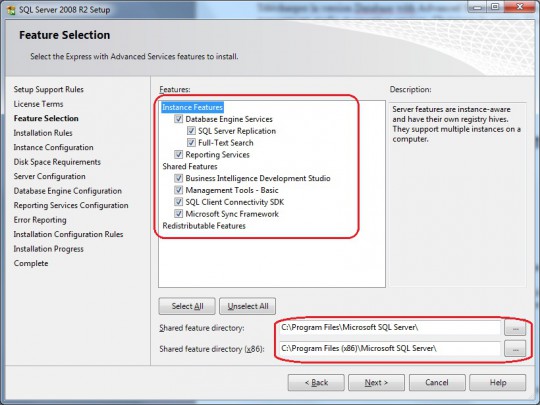Uncheck Management Tools - Basic checkbox

pos(178,190)
